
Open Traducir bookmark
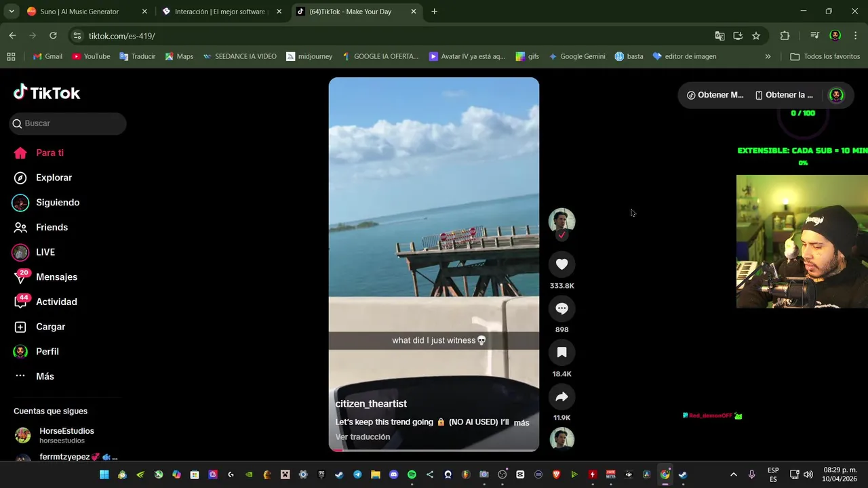137,56
